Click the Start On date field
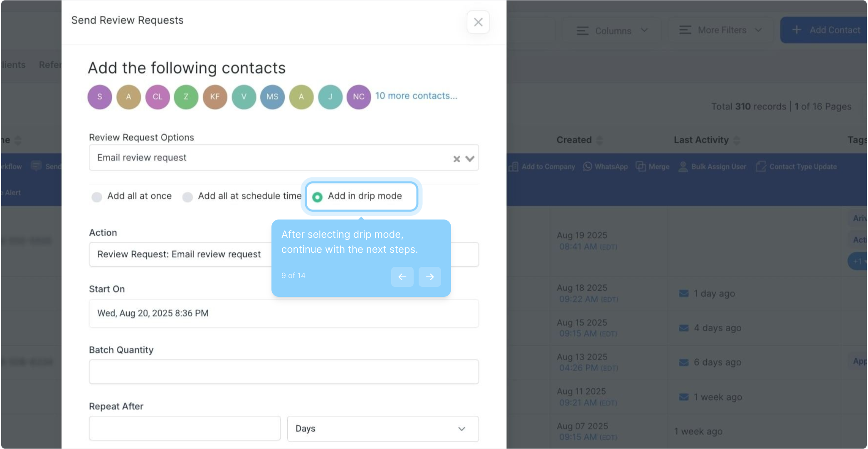The height and width of the screenshot is (449, 868). coord(284,313)
